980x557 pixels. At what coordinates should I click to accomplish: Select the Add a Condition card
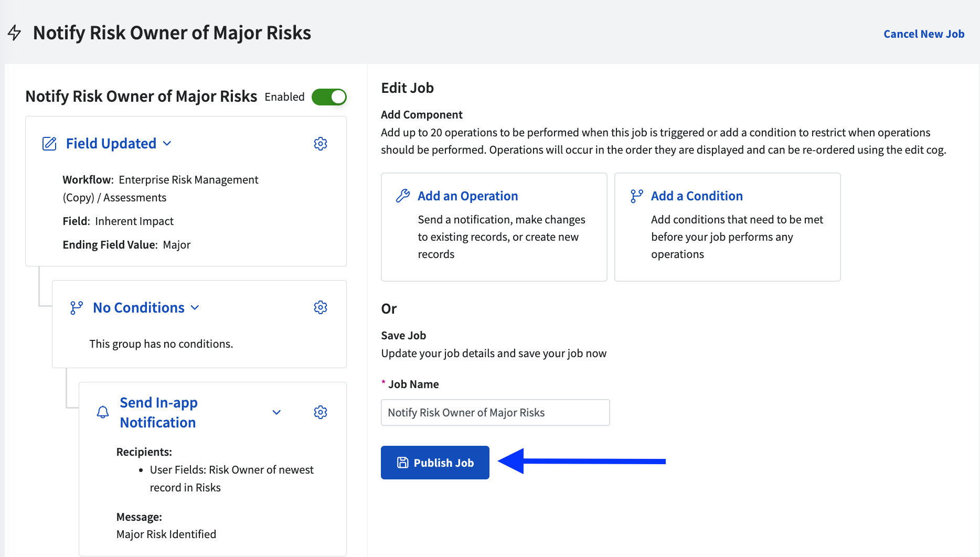point(727,227)
